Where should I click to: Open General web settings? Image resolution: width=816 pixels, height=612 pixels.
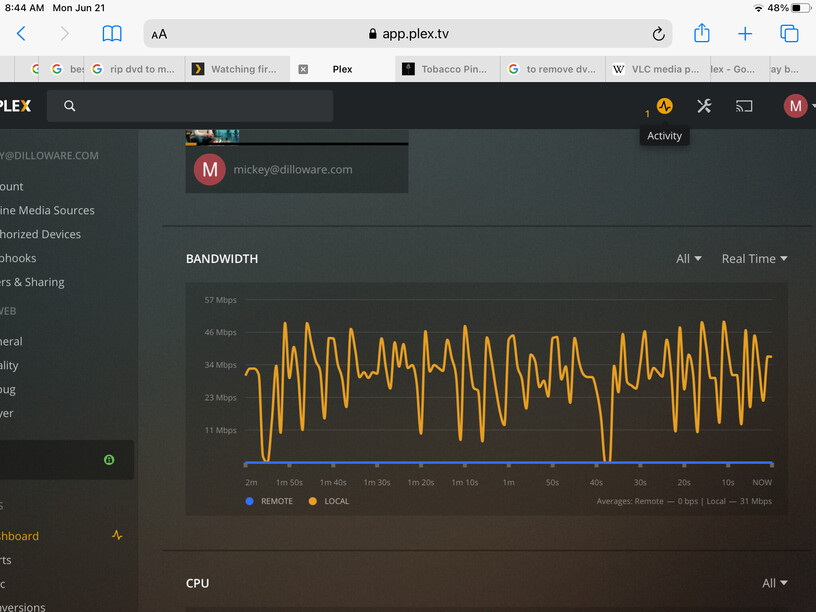pos(11,341)
